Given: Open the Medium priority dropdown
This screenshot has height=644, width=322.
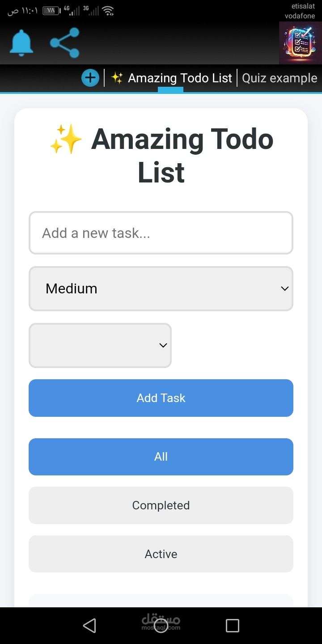Looking at the screenshot, I should coord(161,288).
